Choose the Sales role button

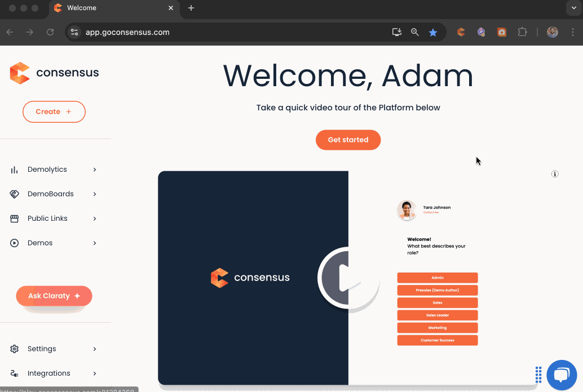point(438,303)
